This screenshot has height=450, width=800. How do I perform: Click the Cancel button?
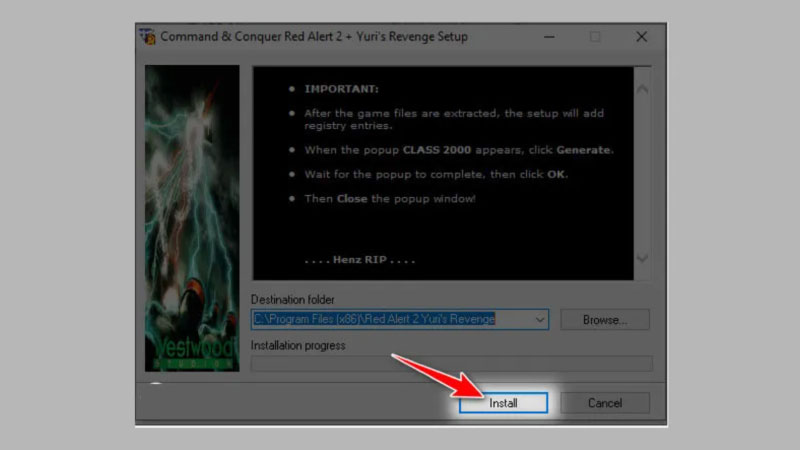pos(605,403)
